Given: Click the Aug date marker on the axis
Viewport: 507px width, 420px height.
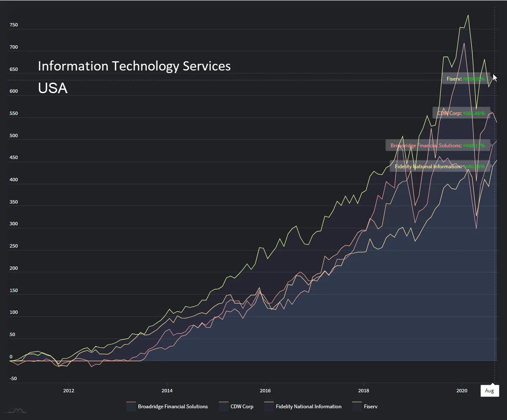Looking at the screenshot, I should tap(489, 391).
